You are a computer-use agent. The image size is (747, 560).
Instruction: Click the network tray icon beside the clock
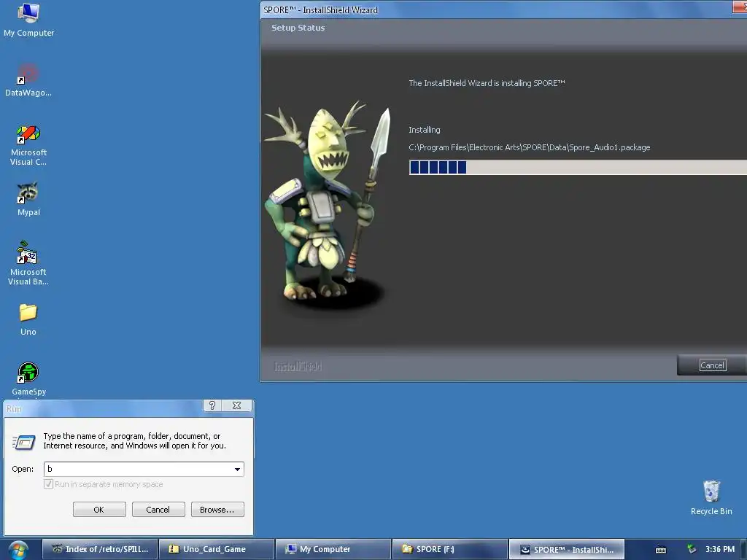coord(692,549)
